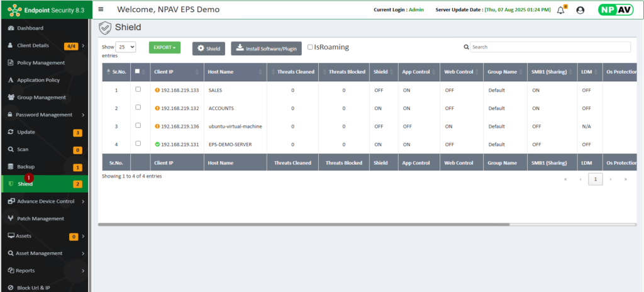
Task: Go to Dashboard in sidebar
Action: tap(30, 28)
